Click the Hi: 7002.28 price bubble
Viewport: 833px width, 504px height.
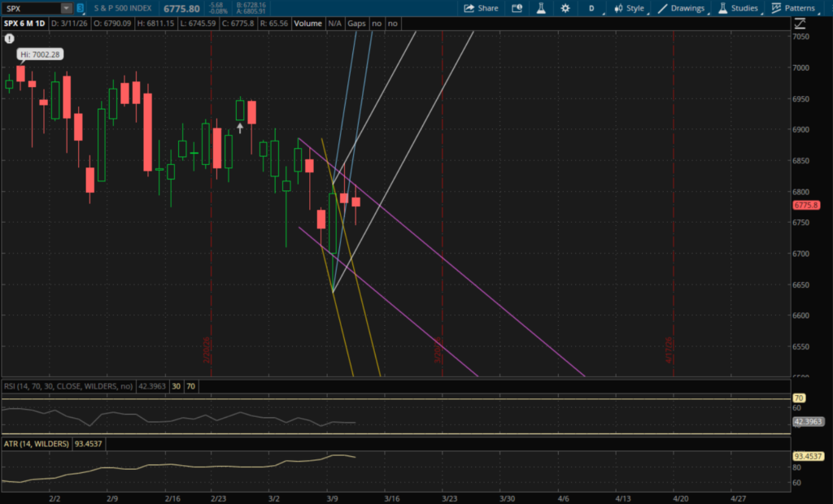[x=40, y=54]
